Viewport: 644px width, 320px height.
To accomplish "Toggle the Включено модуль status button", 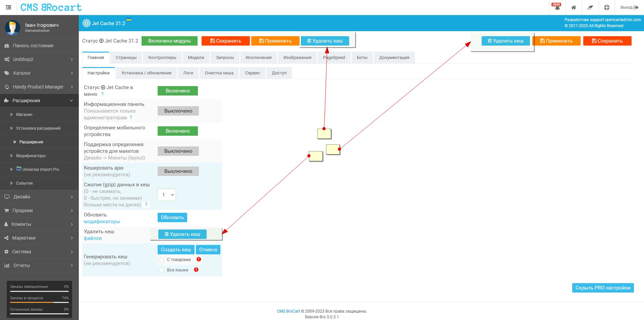I will coord(170,41).
